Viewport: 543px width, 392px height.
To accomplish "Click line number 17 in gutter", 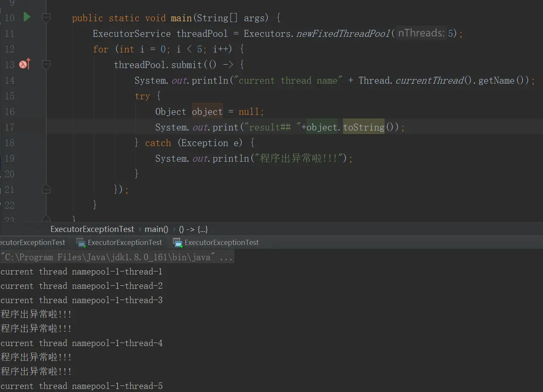I will pos(9,127).
